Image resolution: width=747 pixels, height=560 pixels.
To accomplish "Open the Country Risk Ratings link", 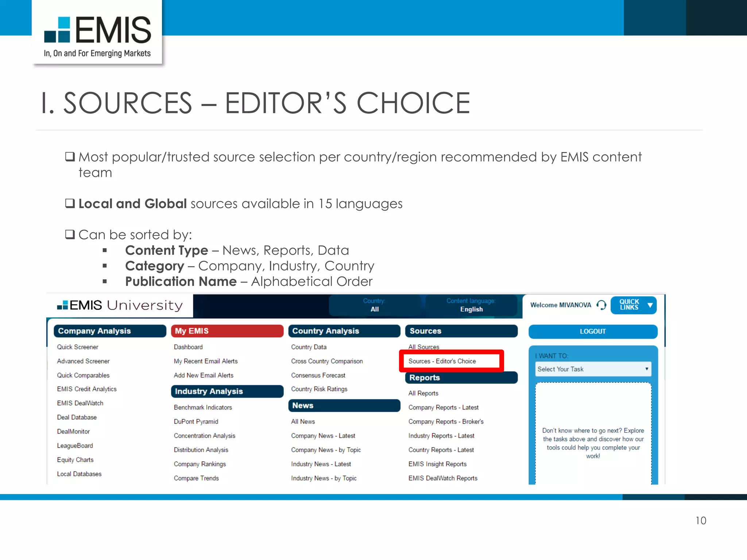I will [319, 389].
